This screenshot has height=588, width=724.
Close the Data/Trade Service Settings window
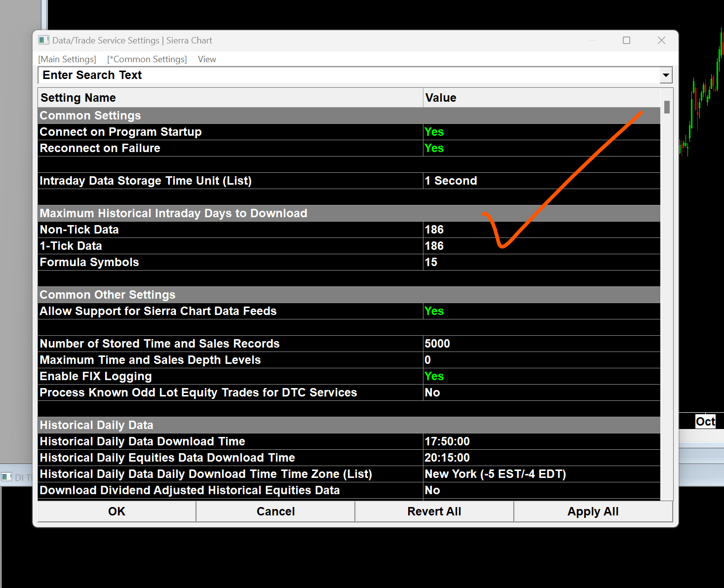click(x=661, y=40)
